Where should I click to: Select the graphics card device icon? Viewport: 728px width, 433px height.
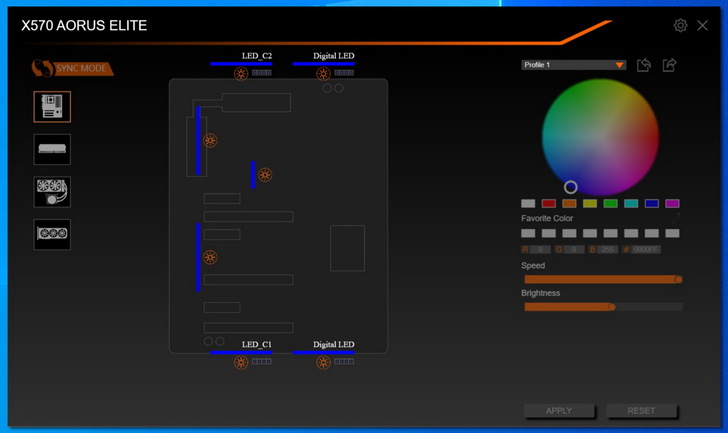click(x=52, y=234)
